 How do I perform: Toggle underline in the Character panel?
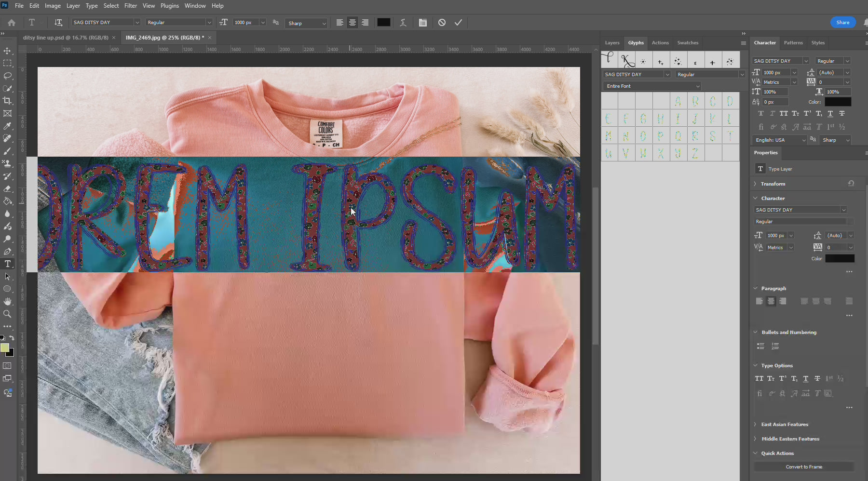tap(830, 114)
